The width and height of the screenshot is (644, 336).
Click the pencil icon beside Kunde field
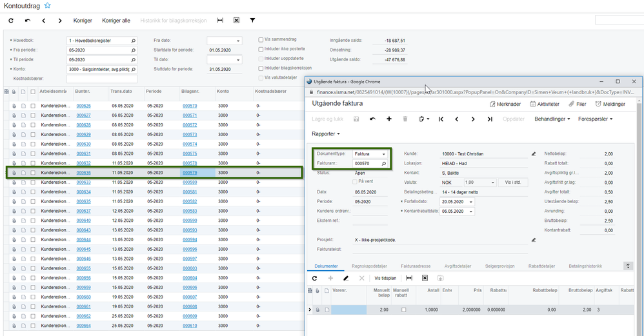pyautogui.click(x=534, y=154)
